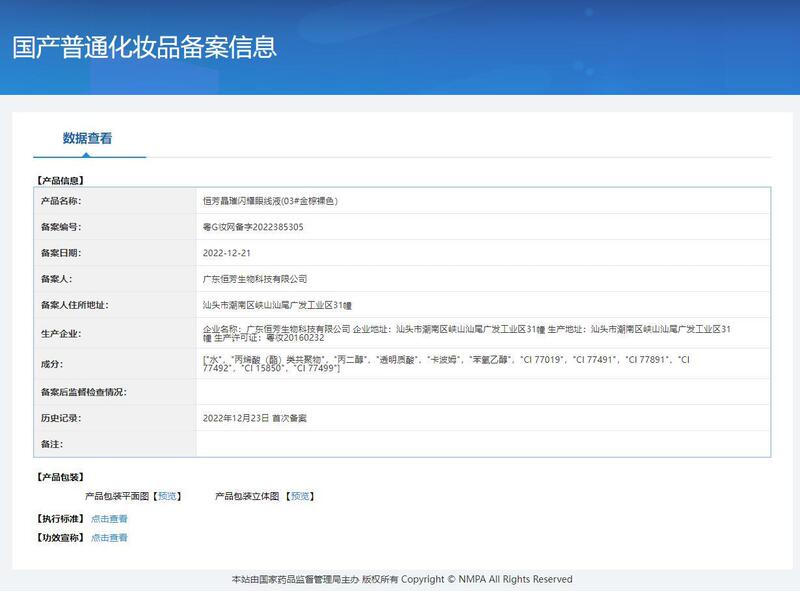Click the 备案后监督检查情况 label cell
The height and width of the screenshot is (591, 800).
[x=115, y=392]
